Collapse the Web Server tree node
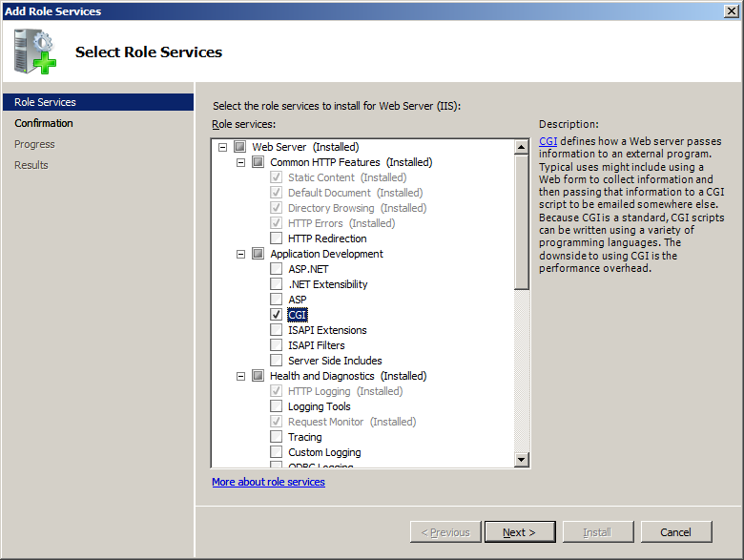744x560 pixels. 223,147
